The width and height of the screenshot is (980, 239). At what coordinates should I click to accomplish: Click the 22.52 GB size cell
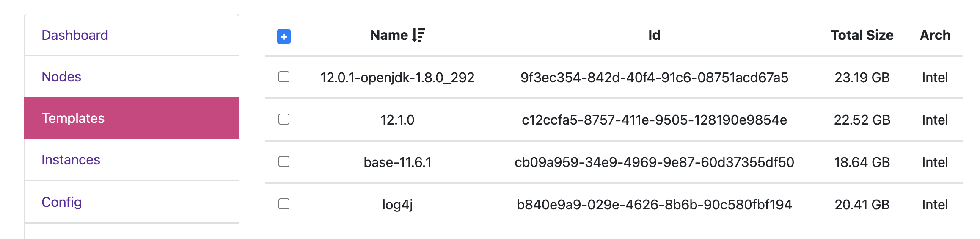coord(862,120)
